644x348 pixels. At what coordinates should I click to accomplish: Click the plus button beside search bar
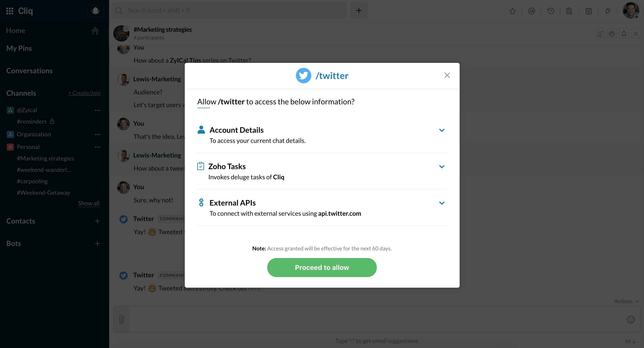[x=359, y=11]
